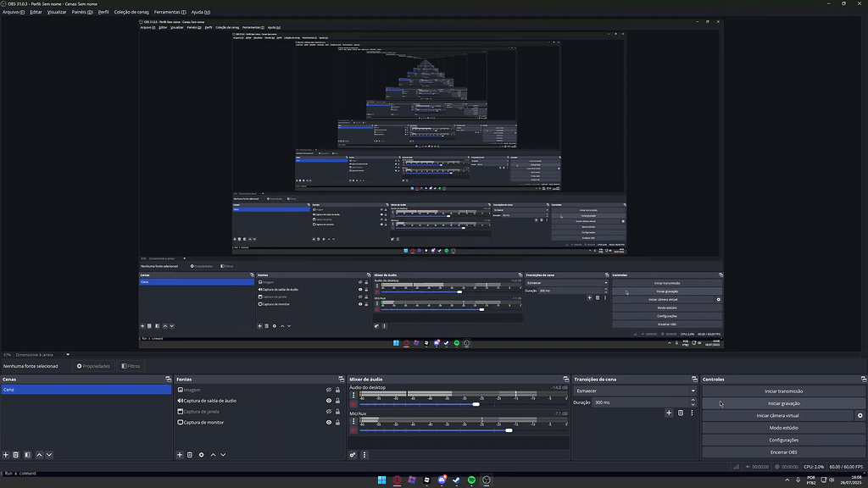Screen dimensions: 868x488
Task: Toggle lock on Captura de monitor source
Action: click(337, 422)
